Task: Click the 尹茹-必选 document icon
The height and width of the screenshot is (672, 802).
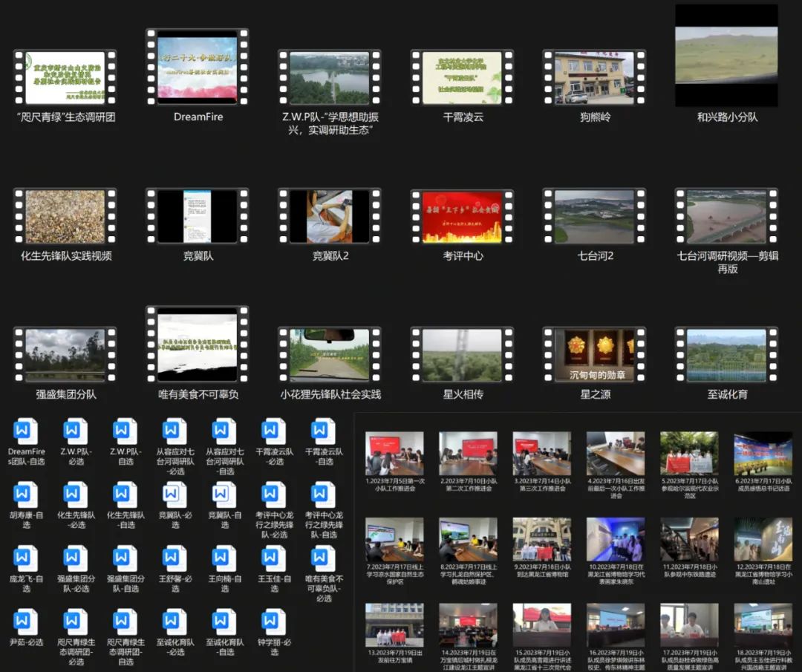Action: [x=26, y=622]
